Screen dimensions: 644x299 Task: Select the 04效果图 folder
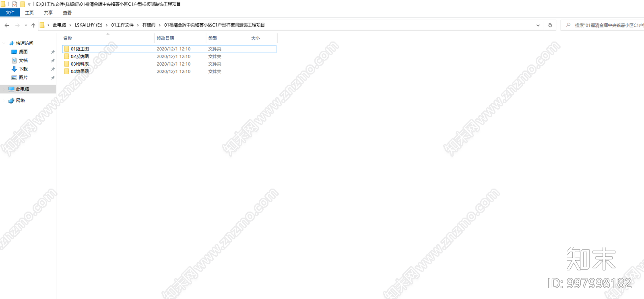click(169, 71)
